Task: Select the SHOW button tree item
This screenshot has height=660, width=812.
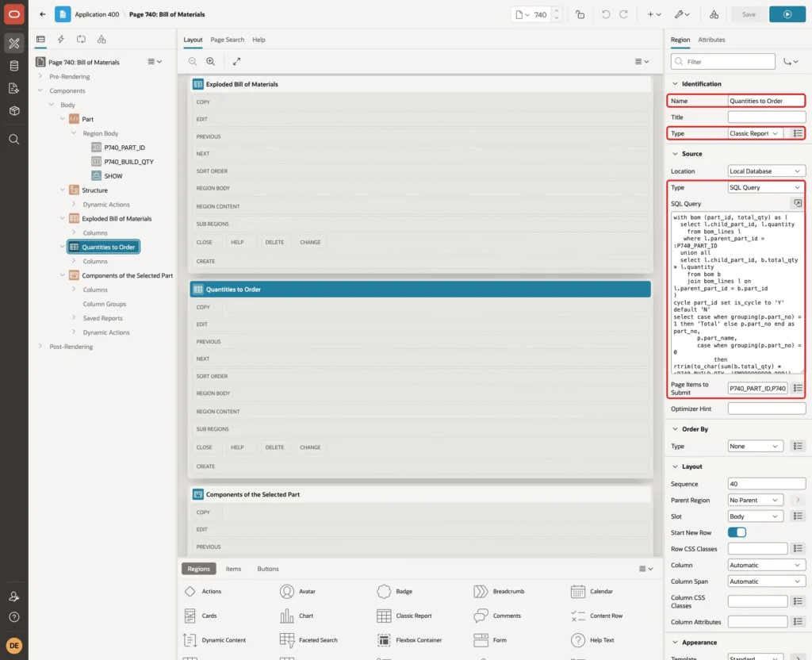Action: tap(113, 176)
